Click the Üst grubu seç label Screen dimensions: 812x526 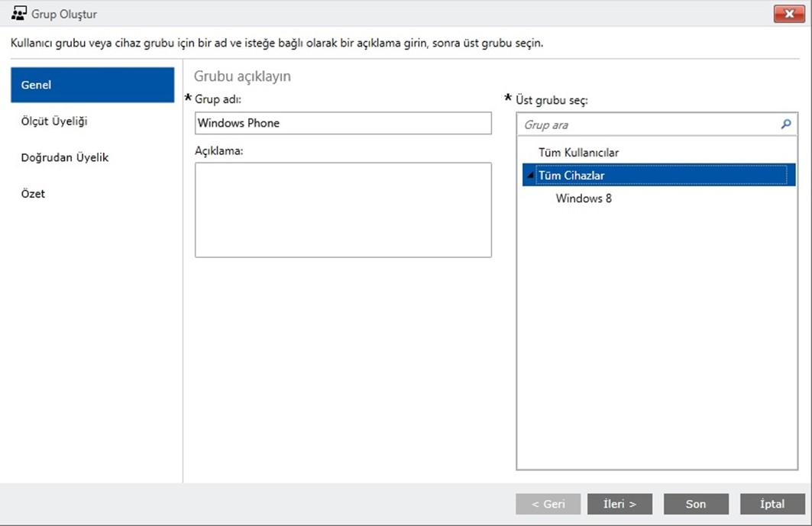[x=552, y=101]
